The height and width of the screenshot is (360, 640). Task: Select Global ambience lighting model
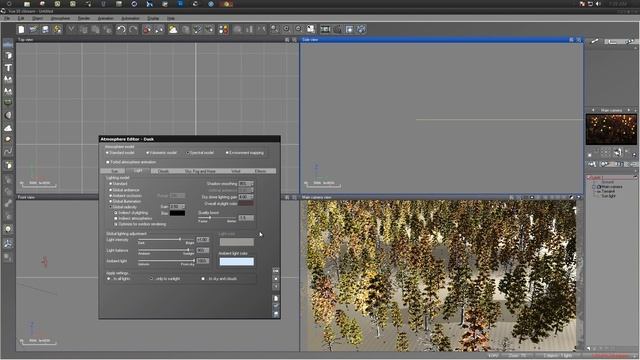pos(110,190)
